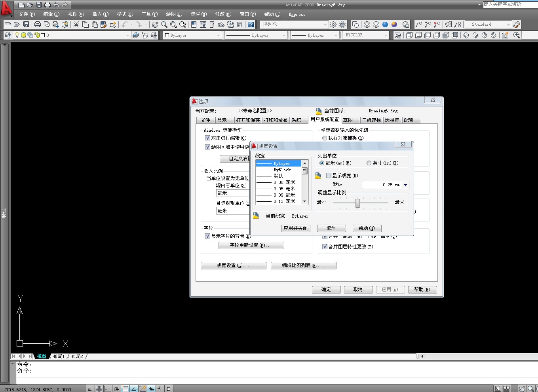Select the Pan realtime hand tool
The height and width of the screenshot is (392, 538).
[x=155, y=25]
